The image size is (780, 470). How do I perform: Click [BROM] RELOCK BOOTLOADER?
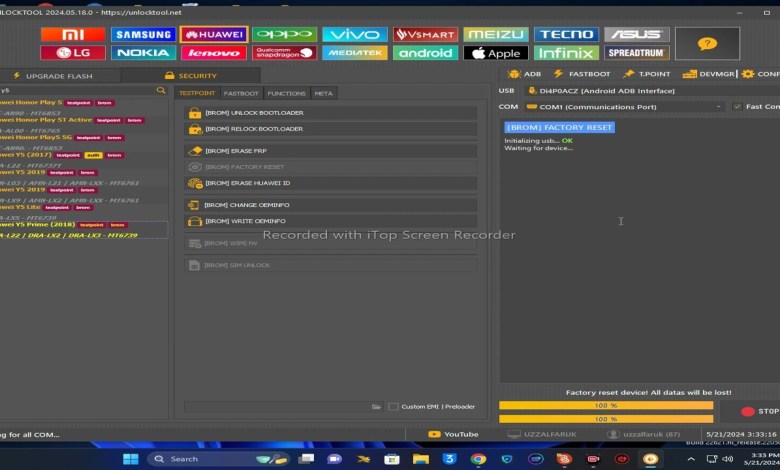click(x=330, y=129)
